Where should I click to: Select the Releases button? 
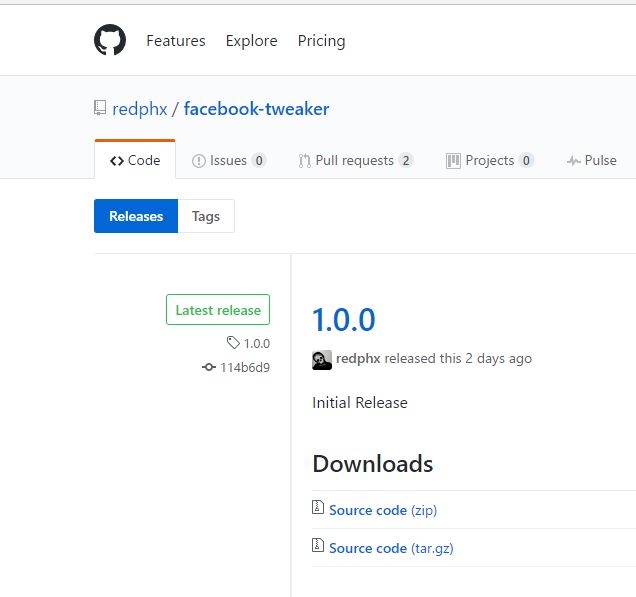coord(136,216)
